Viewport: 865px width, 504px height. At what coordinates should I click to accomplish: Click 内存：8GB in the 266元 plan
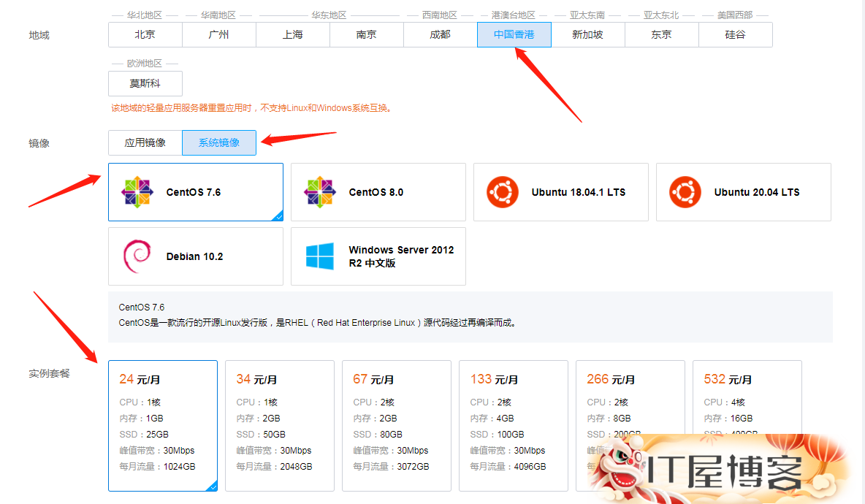click(x=609, y=419)
